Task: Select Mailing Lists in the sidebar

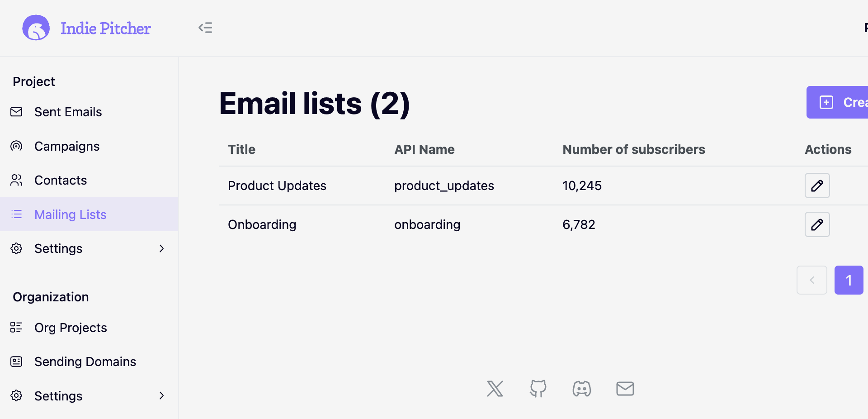Action: point(71,214)
